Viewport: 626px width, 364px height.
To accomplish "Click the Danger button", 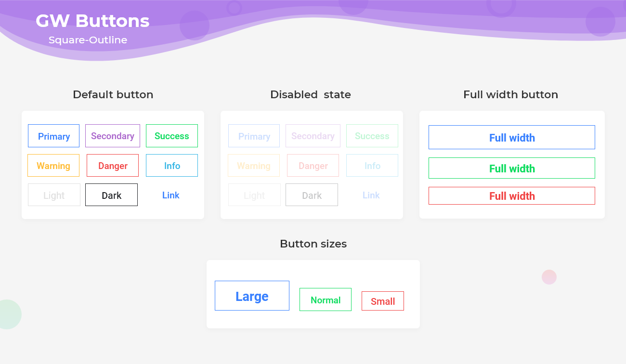I will click(112, 165).
